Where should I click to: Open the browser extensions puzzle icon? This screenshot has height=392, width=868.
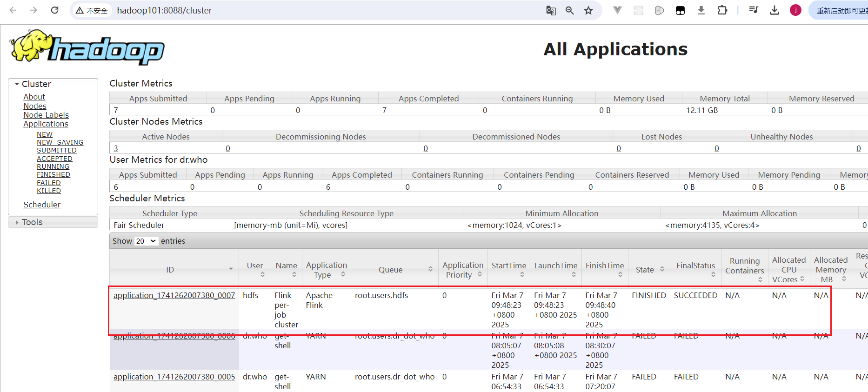[722, 10]
